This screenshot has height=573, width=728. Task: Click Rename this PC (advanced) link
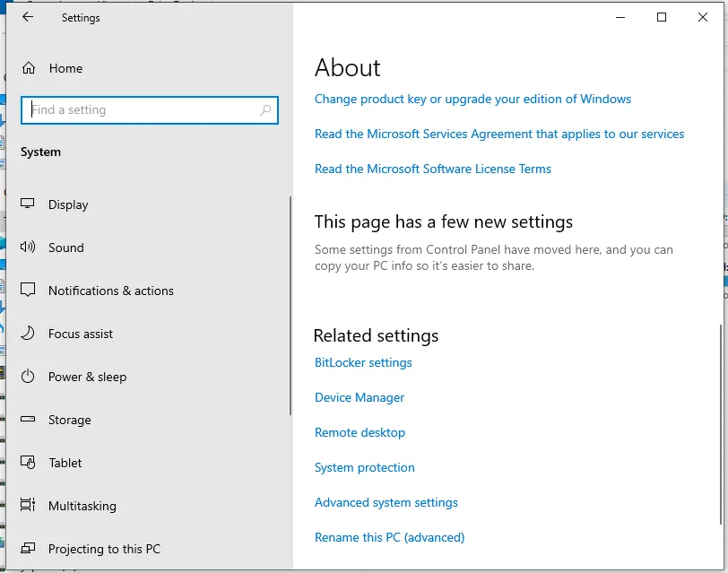click(389, 537)
